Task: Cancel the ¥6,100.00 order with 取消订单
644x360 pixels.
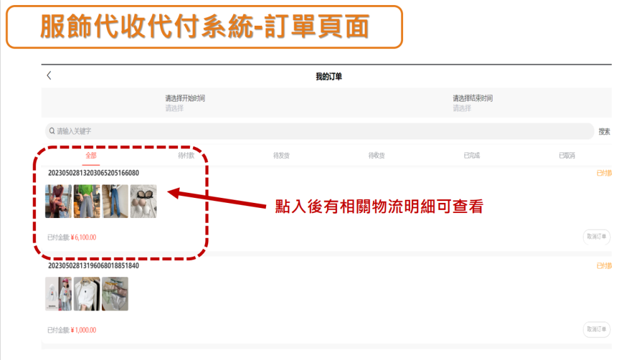Action: click(596, 237)
